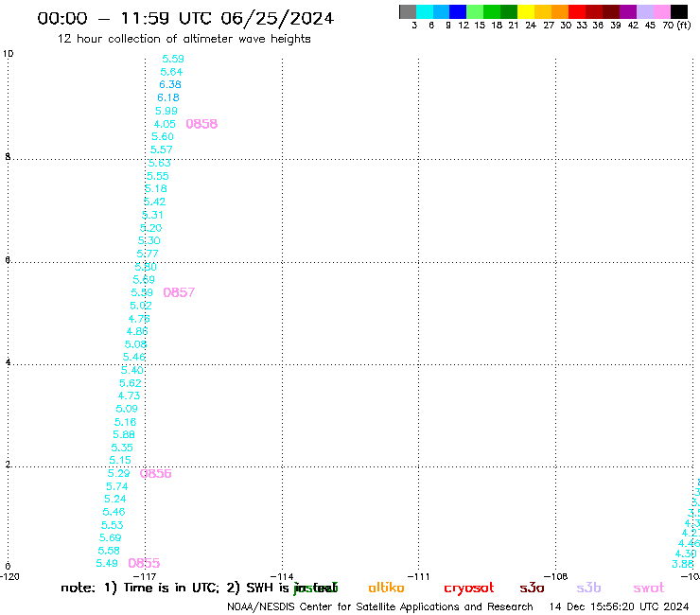This screenshot has height=615, width=700.
Task: Click the yellow color swatch in legend
Action: (526, 11)
